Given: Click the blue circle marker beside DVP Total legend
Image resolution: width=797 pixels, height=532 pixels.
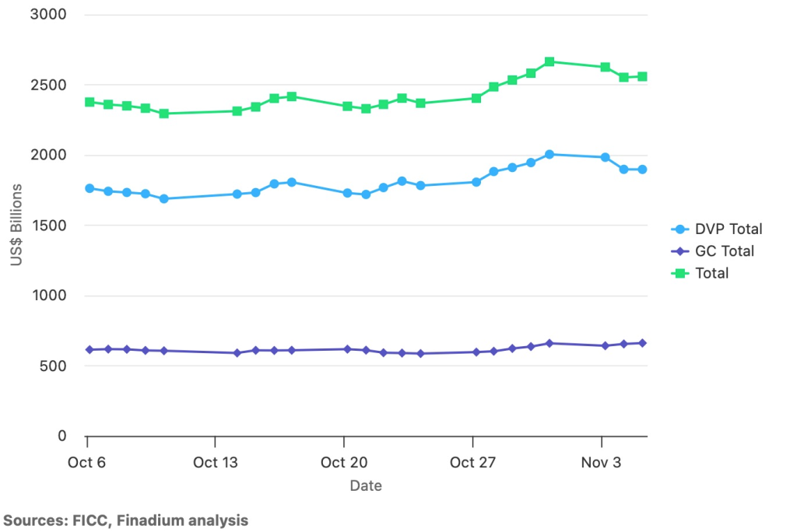Looking at the screenshot, I should click(681, 229).
